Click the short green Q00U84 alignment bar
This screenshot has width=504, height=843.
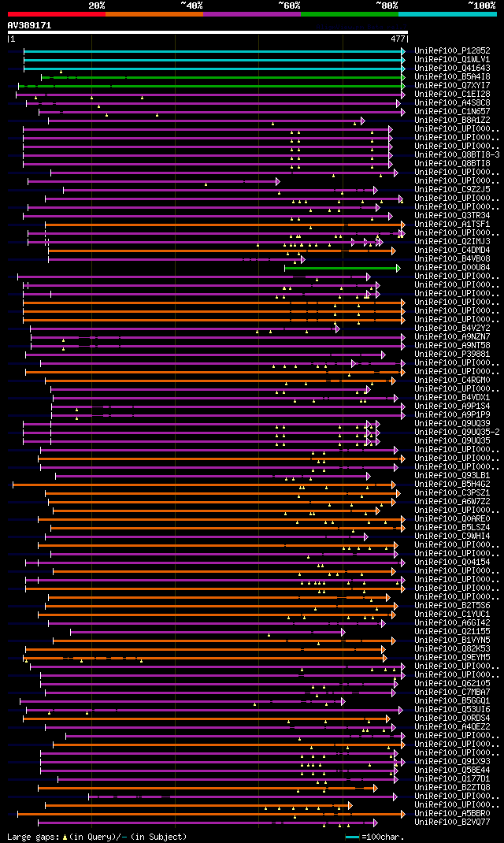click(x=343, y=268)
